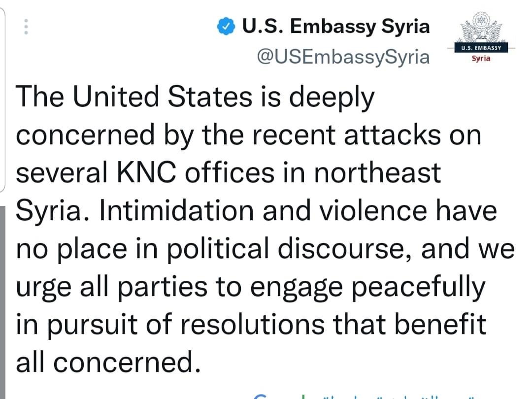Visit the @USEmbassySyria handle link
The image size is (532, 399).
[x=343, y=57]
